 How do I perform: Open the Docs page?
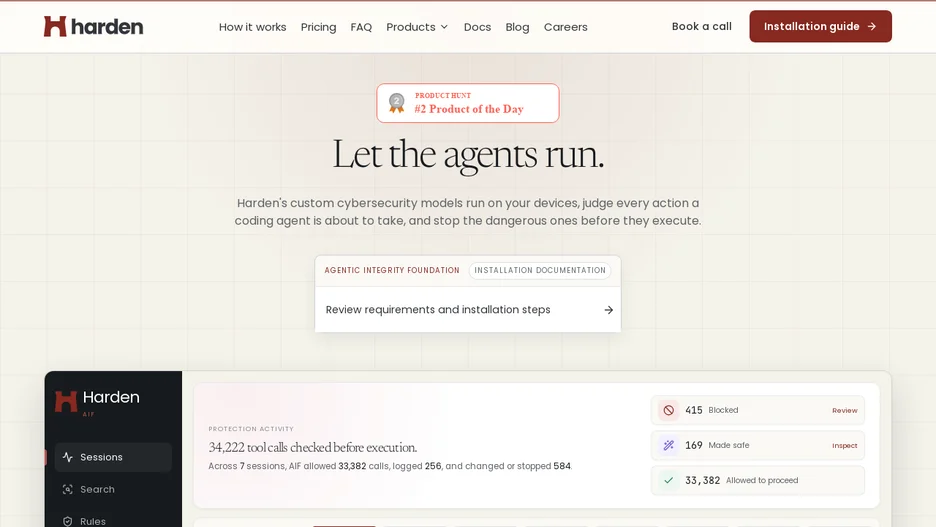[477, 27]
